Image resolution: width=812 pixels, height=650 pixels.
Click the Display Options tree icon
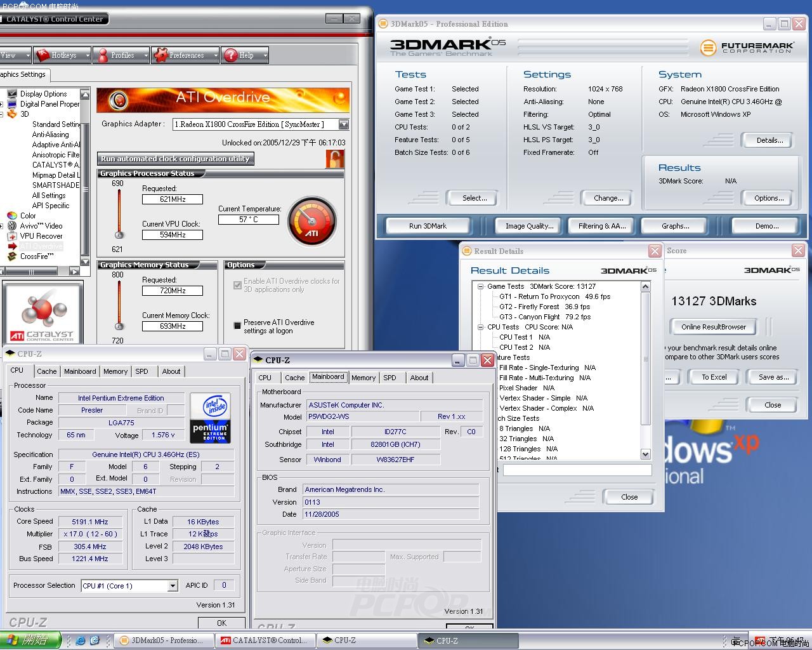point(11,94)
